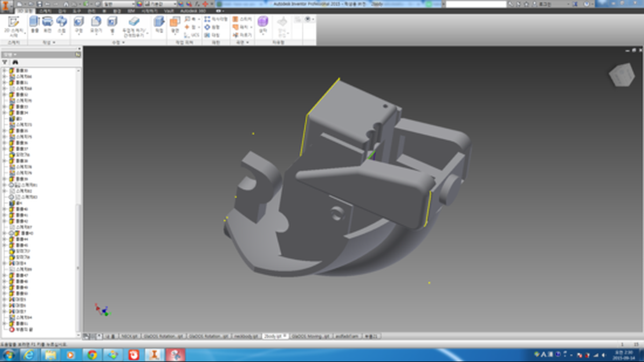
Task: Open Google Chrome from the taskbar
Action: pyautogui.click(x=92, y=355)
